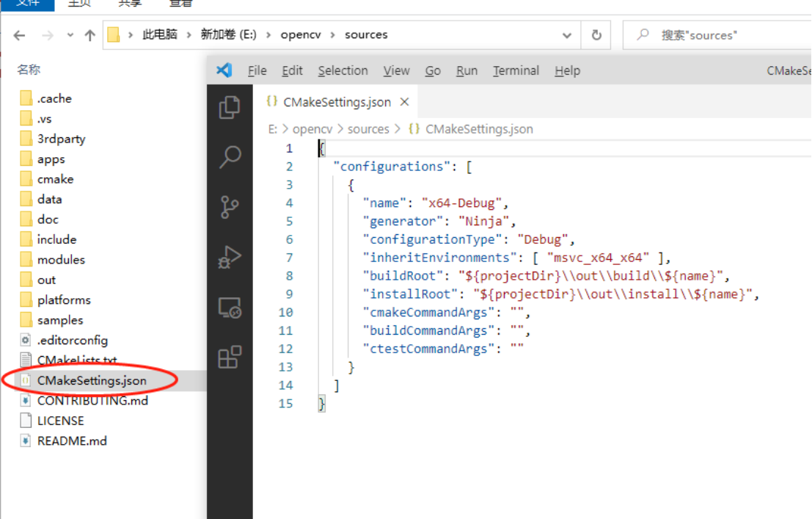Select the samples folder
The height and width of the screenshot is (519, 812).
pos(59,320)
